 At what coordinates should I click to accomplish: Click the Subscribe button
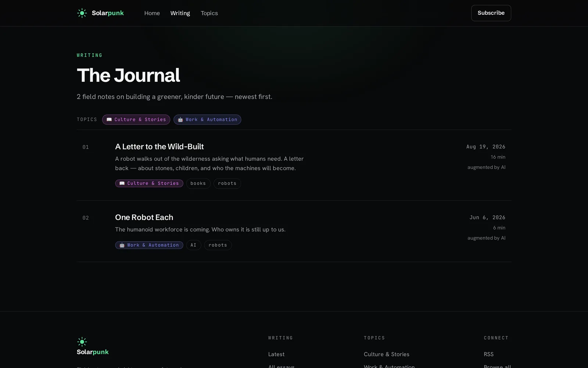[x=491, y=13]
